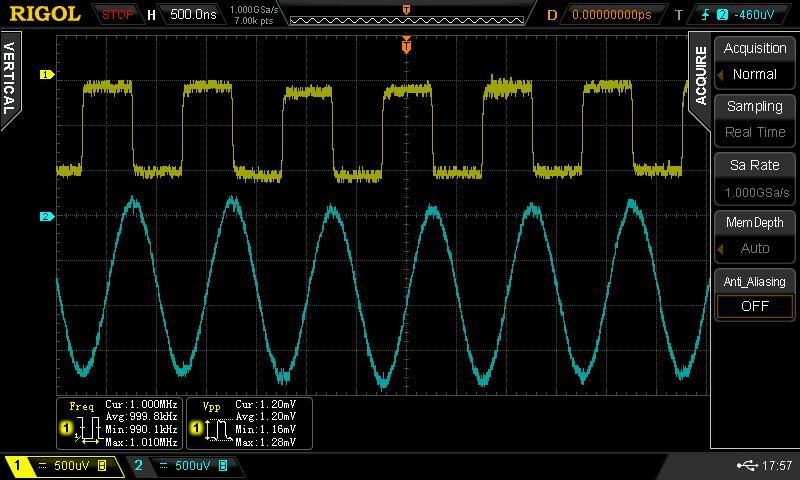This screenshot has width=800, height=480.
Task: Click the trigger rising edge icon
Action: click(705, 15)
